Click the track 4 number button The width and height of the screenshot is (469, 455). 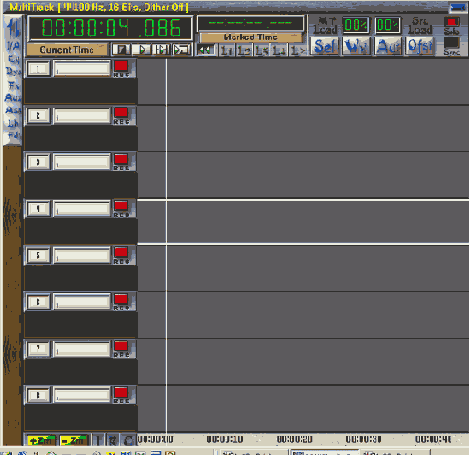point(38,209)
